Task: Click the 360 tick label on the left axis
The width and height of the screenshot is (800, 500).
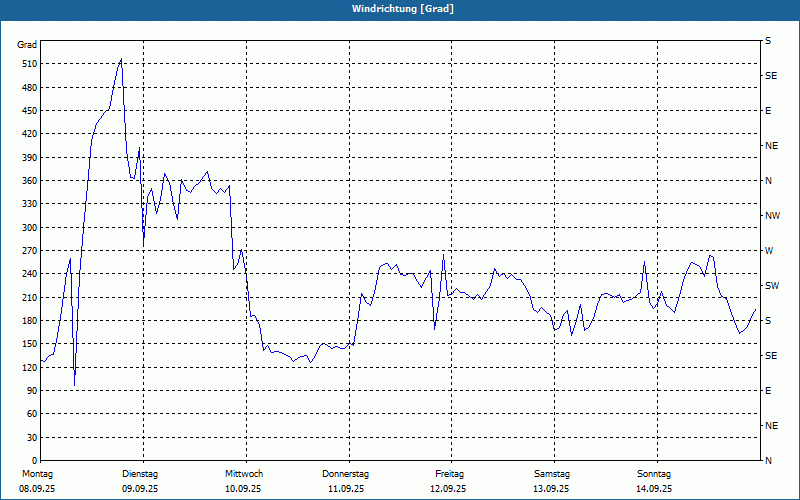Action: coord(28,181)
